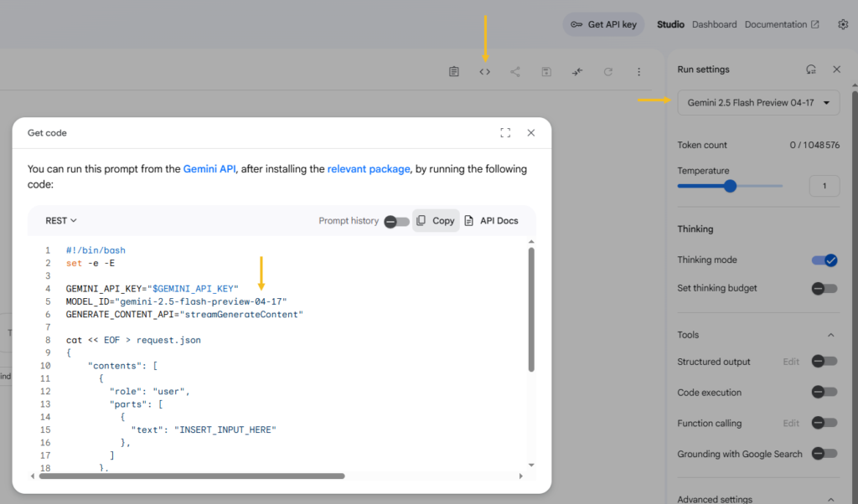The width and height of the screenshot is (858, 504).
Task: Open the REST language dropdown
Action: (x=61, y=221)
